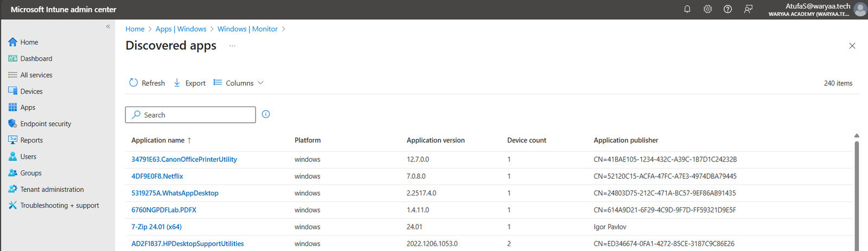Click the All services icon
This screenshot has height=251, width=868.
[12, 75]
